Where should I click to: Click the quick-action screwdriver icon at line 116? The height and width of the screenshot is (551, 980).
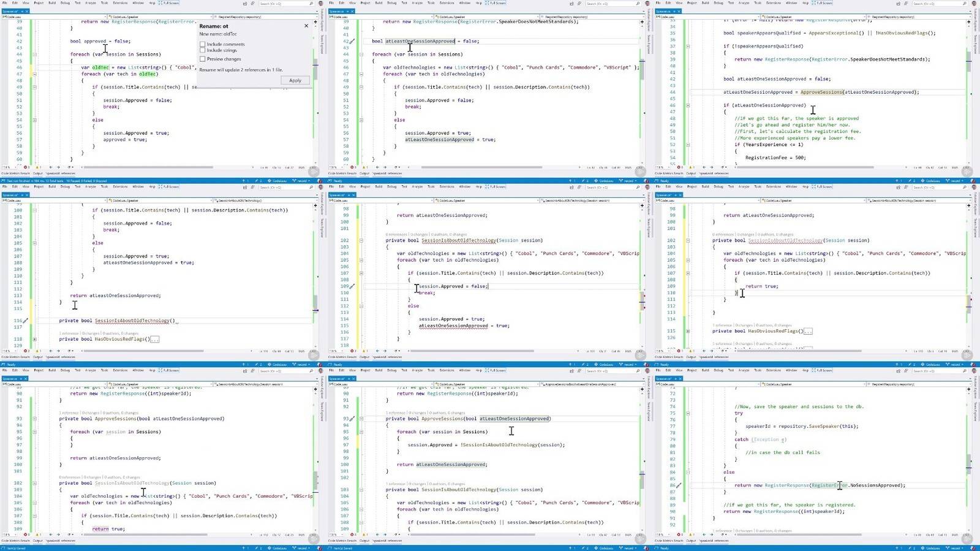pos(26,321)
